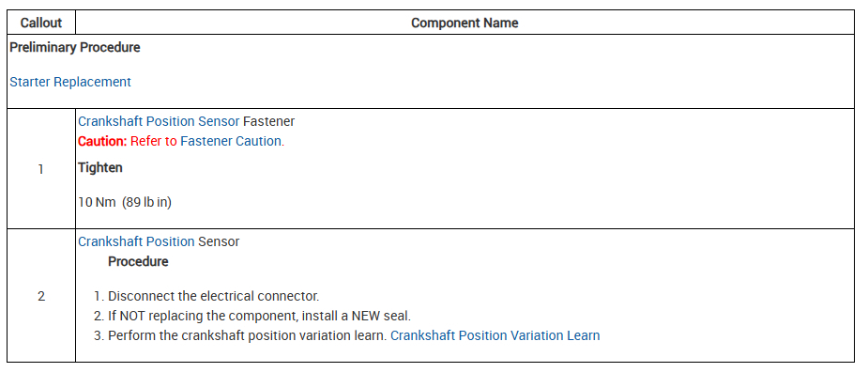Open Crankshaft Position Variation Learn link
The height and width of the screenshot is (388, 868).
point(495,335)
